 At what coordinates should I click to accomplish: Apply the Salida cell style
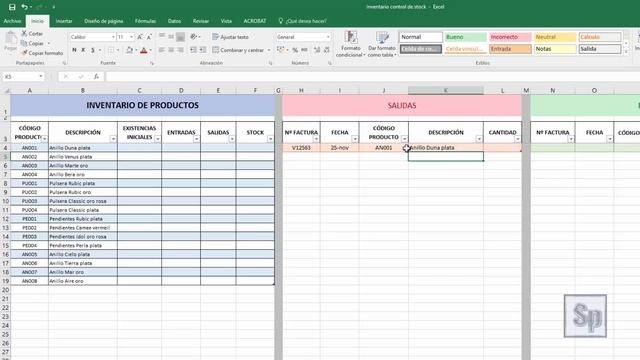click(600, 49)
